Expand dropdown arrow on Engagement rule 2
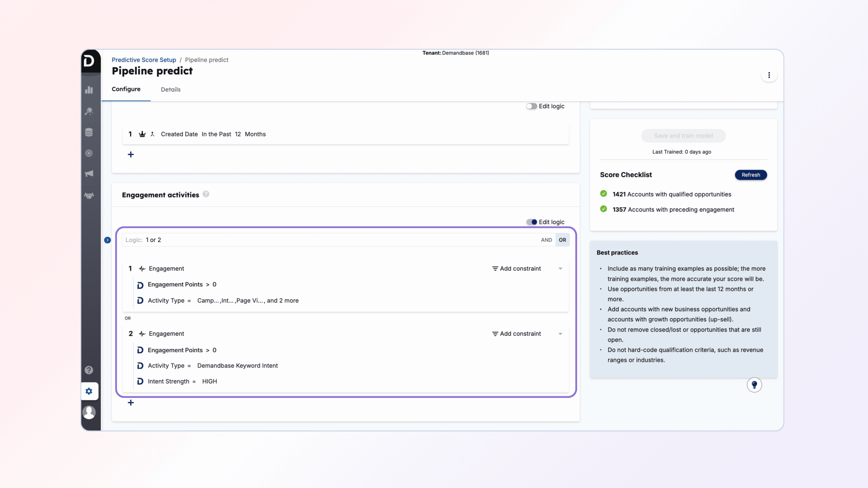 (x=560, y=334)
